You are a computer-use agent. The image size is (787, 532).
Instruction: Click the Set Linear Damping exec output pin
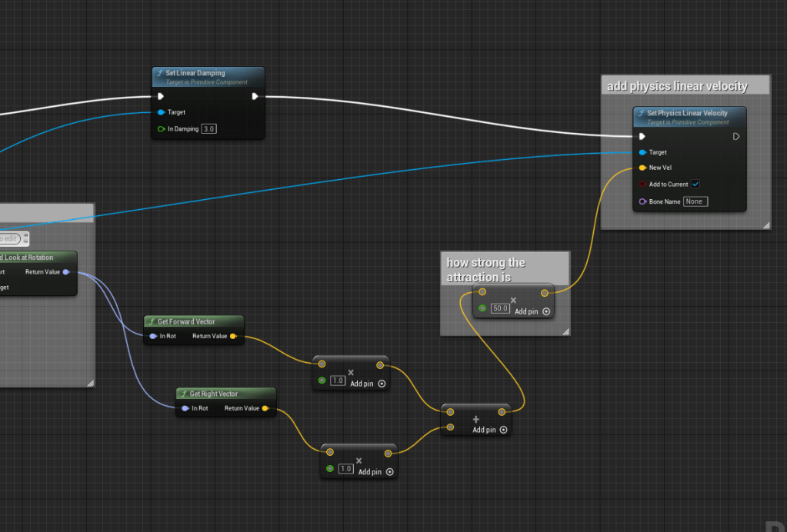(x=255, y=97)
